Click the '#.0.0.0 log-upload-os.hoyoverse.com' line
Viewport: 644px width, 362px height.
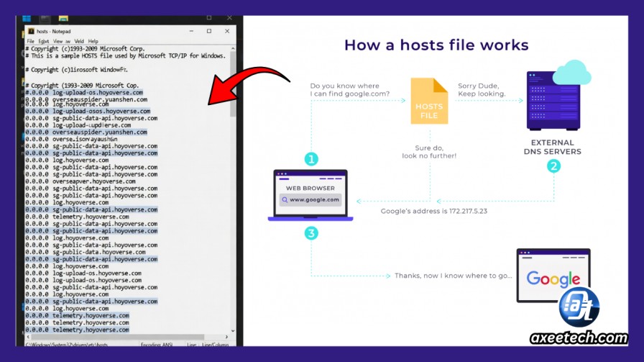tap(84, 93)
